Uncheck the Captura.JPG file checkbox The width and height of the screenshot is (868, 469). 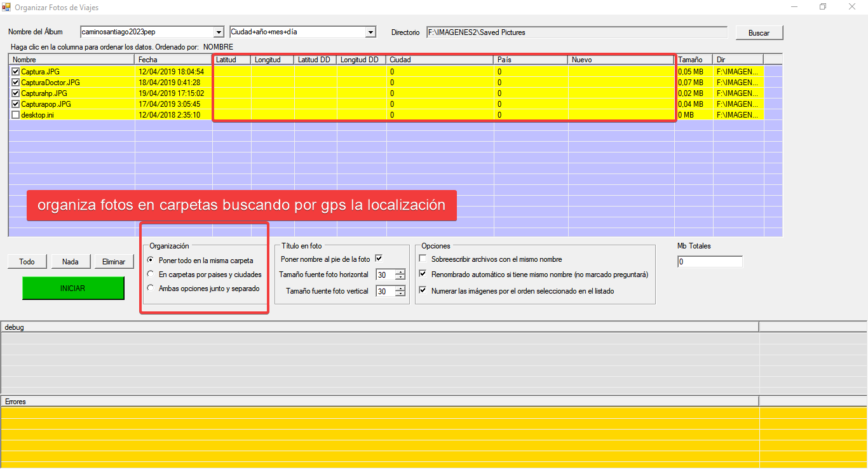pyautogui.click(x=16, y=72)
